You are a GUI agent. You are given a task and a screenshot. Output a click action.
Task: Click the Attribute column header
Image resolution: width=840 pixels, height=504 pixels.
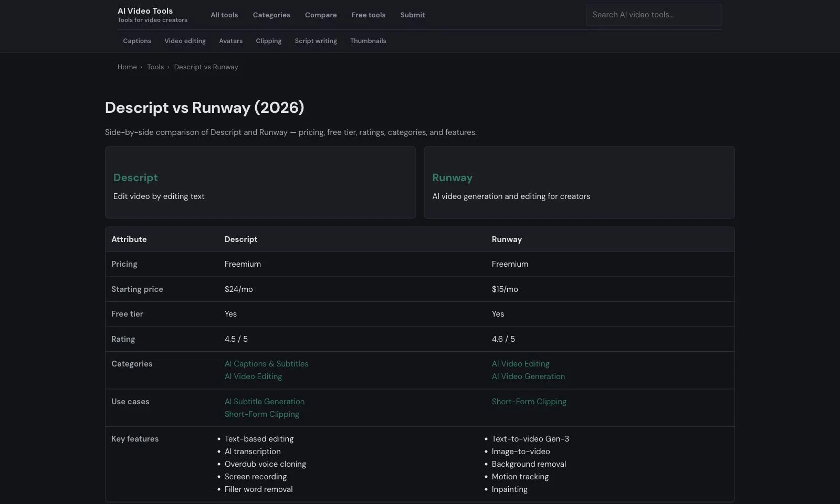point(129,239)
